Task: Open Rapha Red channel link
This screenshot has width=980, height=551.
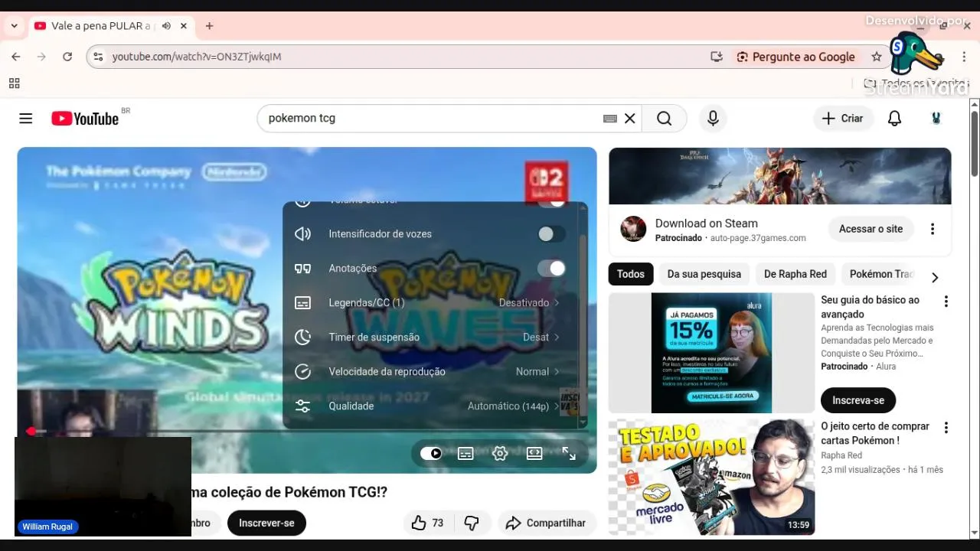Action: click(x=841, y=455)
